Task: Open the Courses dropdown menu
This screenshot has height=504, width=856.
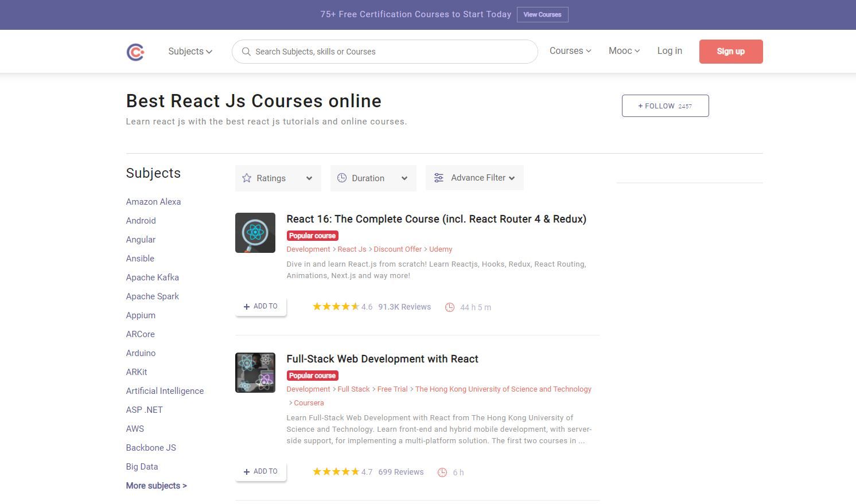Action: pyautogui.click(x=570, y=51)
